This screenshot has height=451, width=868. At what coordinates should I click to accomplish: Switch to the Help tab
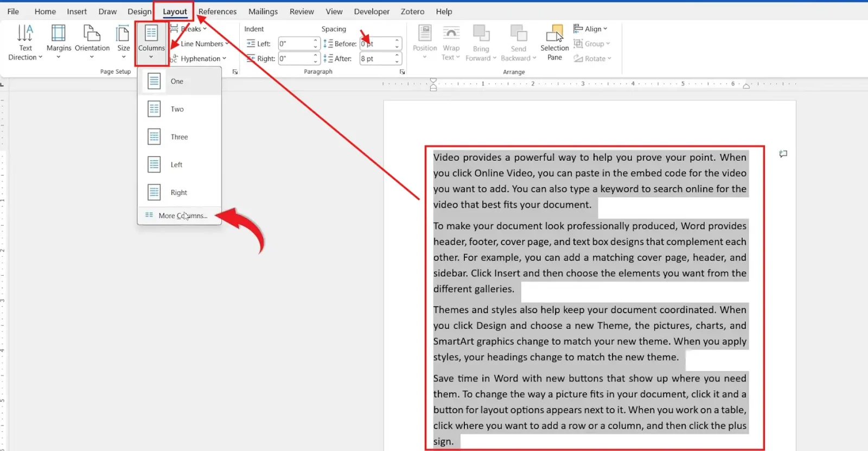point(444,11)
